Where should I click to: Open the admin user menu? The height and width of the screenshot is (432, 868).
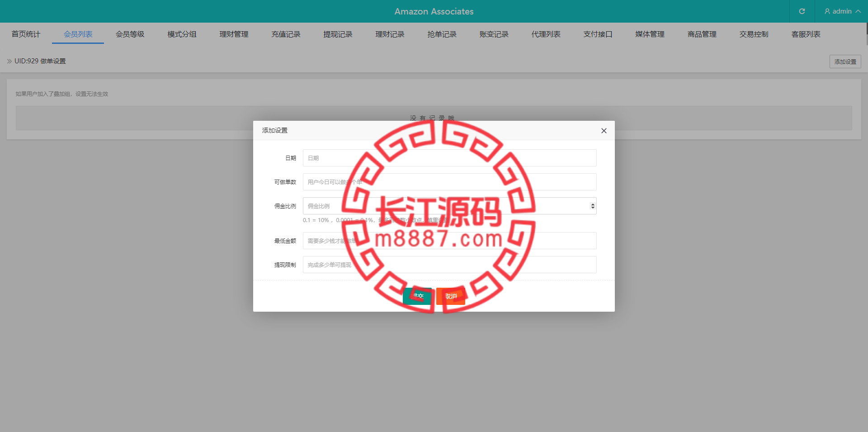[x=842, y=11]
